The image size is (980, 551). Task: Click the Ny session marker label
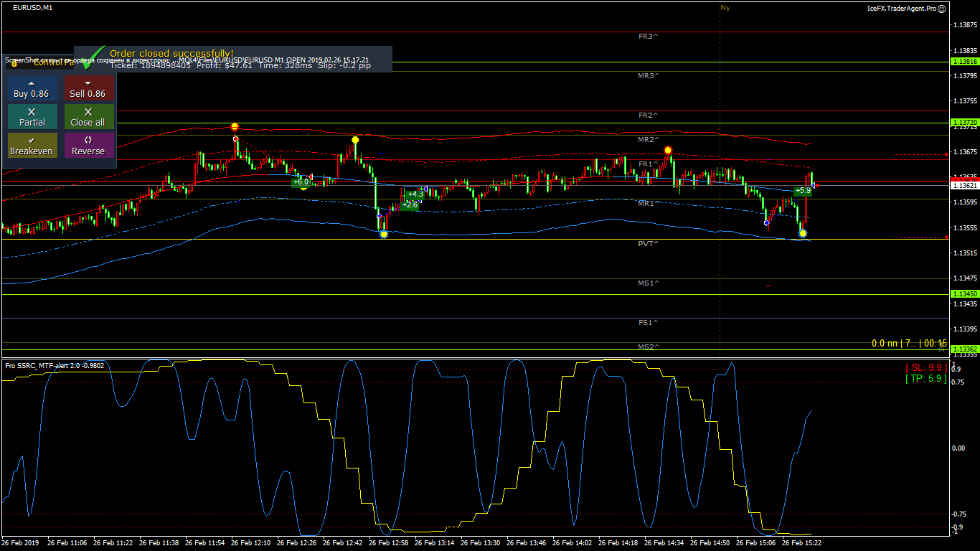725,8
